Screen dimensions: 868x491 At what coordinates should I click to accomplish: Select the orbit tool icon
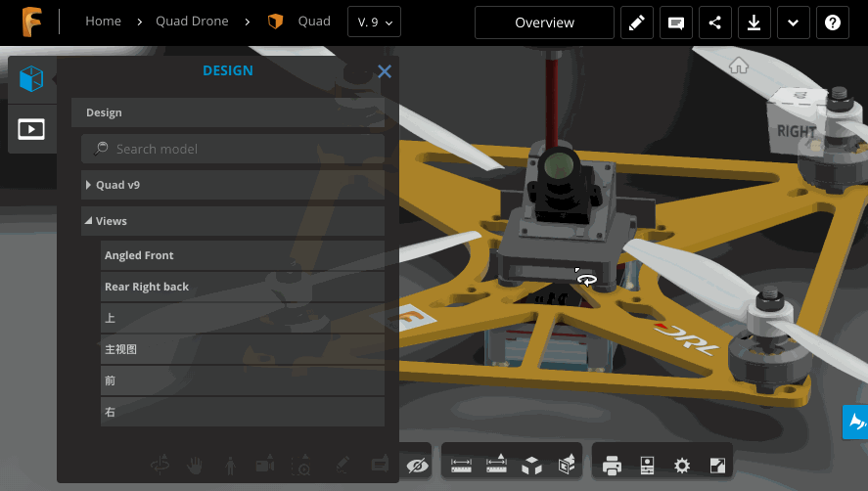(x=160, y=464)
